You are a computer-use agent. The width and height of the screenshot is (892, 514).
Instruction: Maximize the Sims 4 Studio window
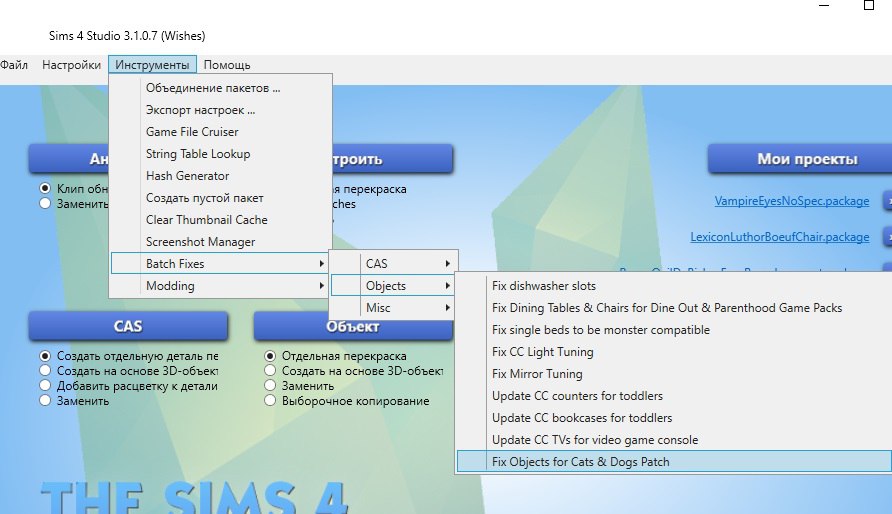pyautogui.click(x=869, y=5)
